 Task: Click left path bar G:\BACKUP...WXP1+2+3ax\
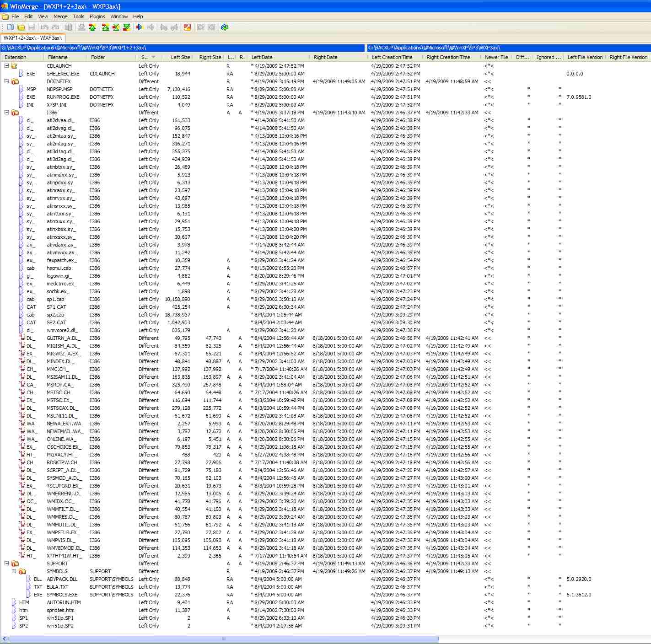[183, 48]
